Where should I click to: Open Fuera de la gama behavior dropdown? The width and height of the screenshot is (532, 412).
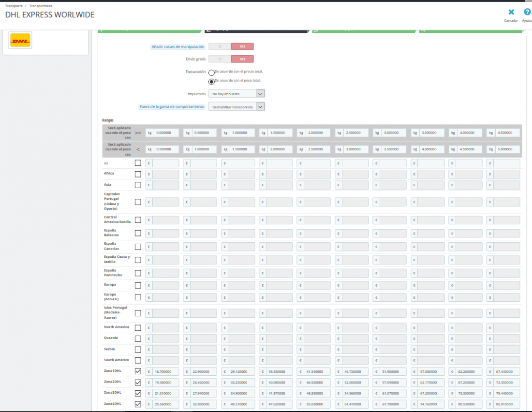point(236,106)
